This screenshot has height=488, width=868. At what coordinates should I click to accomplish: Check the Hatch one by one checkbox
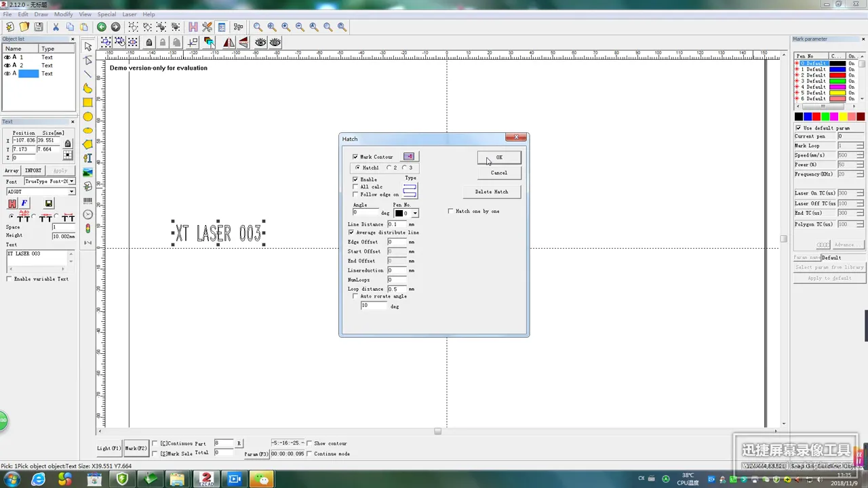pyautogui.click(x=451, y=211)
